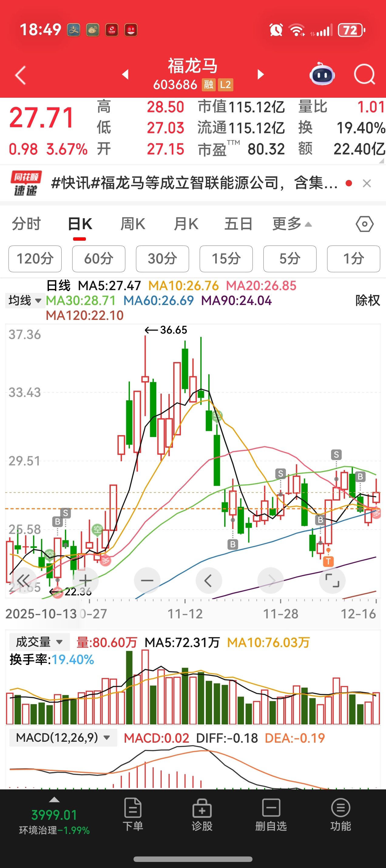
Task: Go to previous stock with left triangle
Action: click(125, 74)
